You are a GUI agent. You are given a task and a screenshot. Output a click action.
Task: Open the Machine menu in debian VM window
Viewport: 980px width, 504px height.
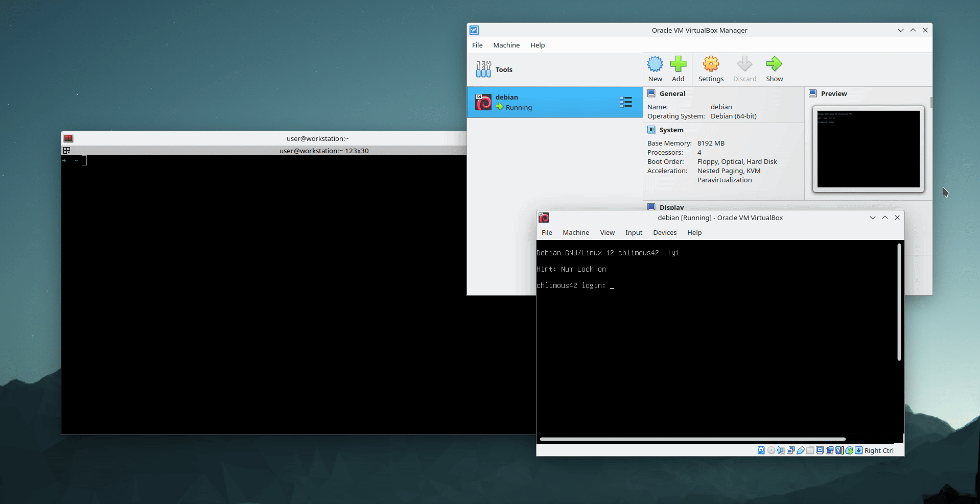point(576,232)
